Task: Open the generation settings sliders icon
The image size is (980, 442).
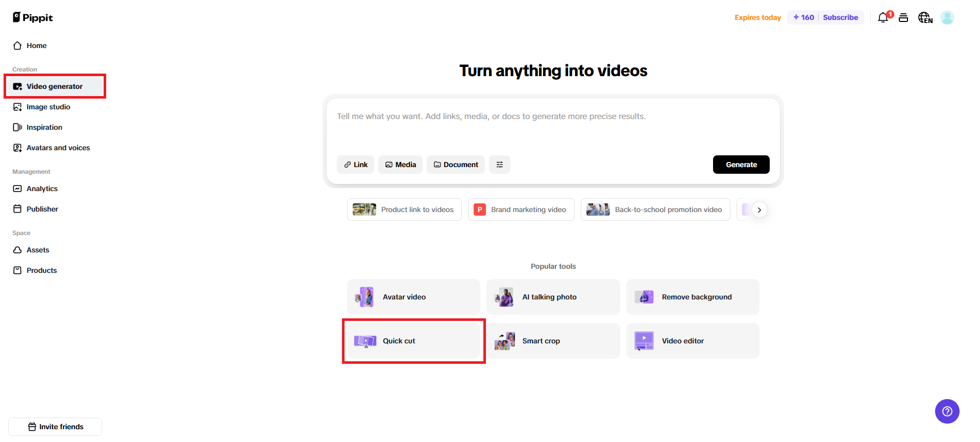Action: coord(500,165)
